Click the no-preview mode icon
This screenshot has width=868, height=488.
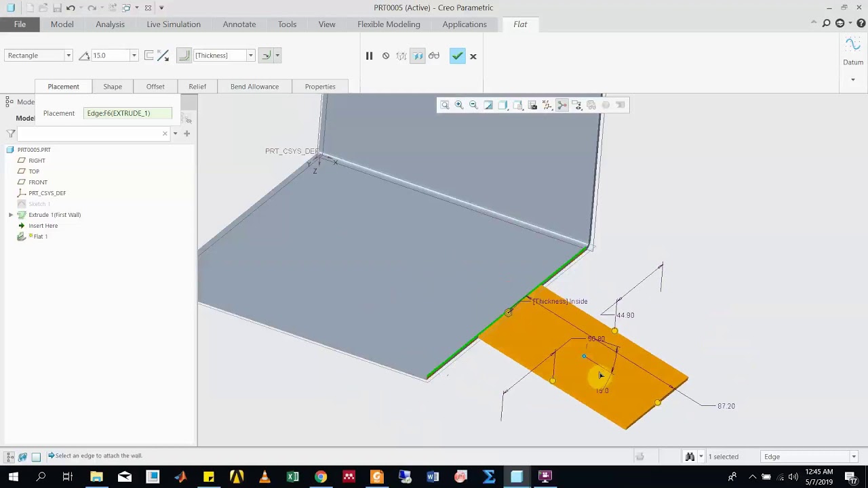[385, 56]
